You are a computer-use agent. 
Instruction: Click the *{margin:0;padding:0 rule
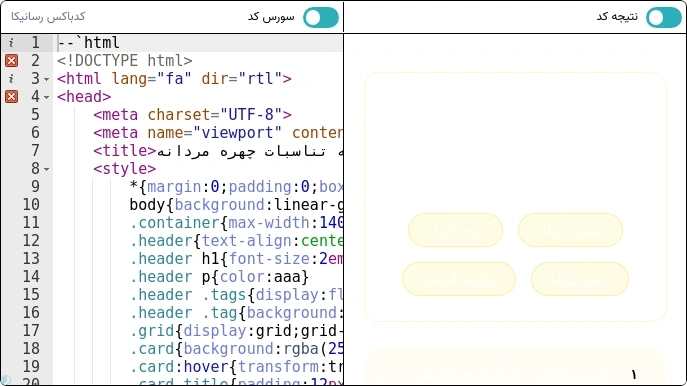pyautogui.click(x=236, y=186)
